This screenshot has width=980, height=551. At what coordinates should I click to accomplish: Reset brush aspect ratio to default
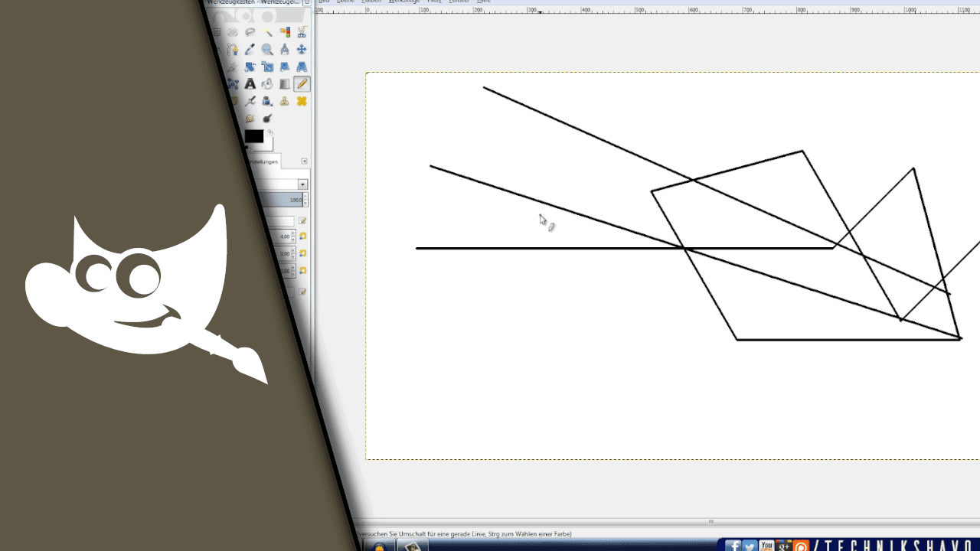pyautogui.click(x=302, y=253)
